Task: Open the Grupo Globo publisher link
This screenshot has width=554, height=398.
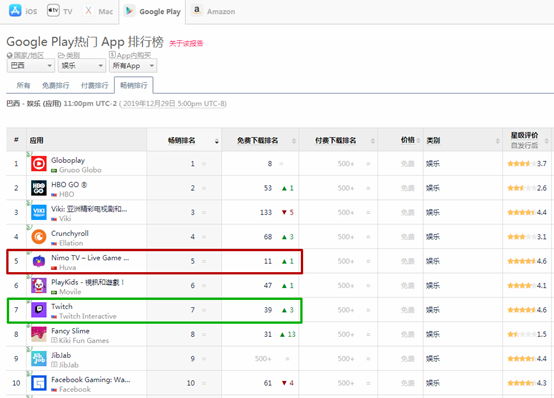Action: tap(80, 170)
